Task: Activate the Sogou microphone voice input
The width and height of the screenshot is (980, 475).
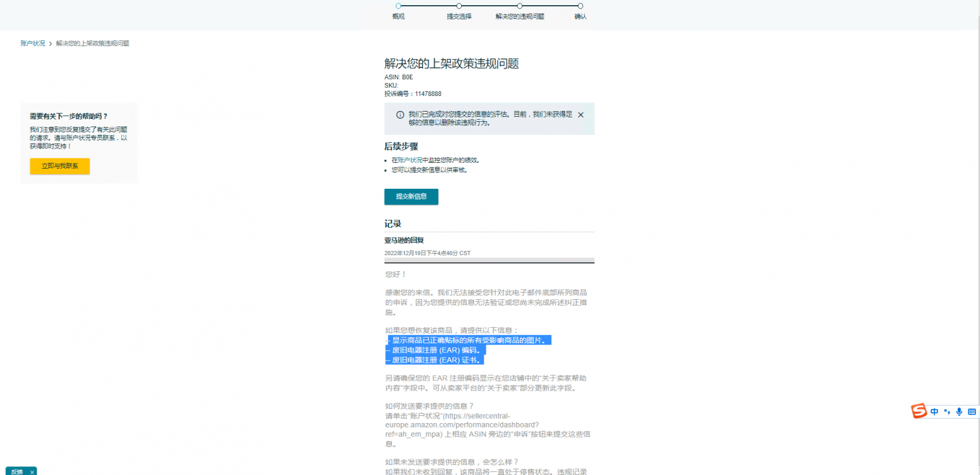Action: [959, 412]
